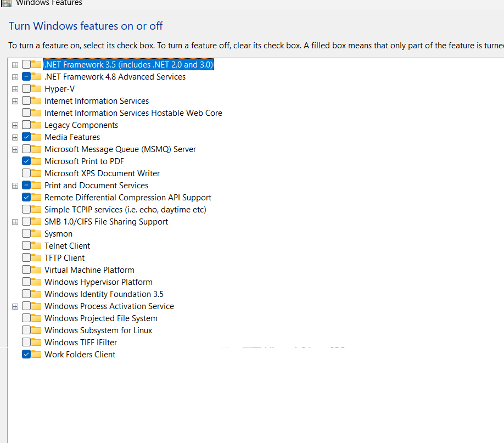
Task: Check the Hyper-V checkbox
Action: pyautogui.click(x=26, y=88)
